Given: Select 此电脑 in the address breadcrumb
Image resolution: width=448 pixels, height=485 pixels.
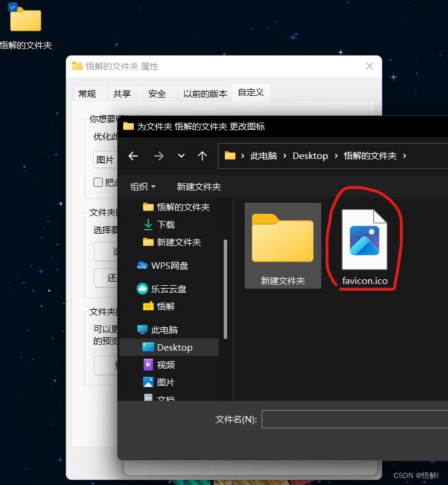Looking at the screenshot, I should click(x=264, y=156).
